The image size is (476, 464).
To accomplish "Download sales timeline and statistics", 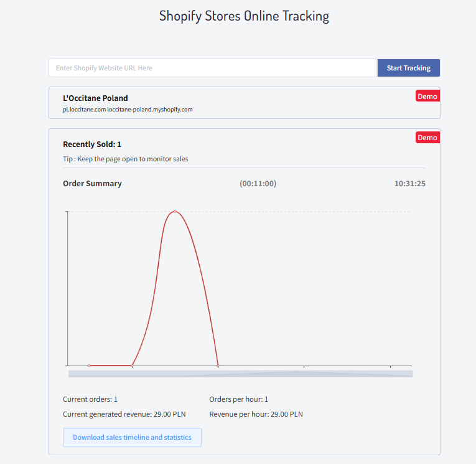I will tap(132, 437).
